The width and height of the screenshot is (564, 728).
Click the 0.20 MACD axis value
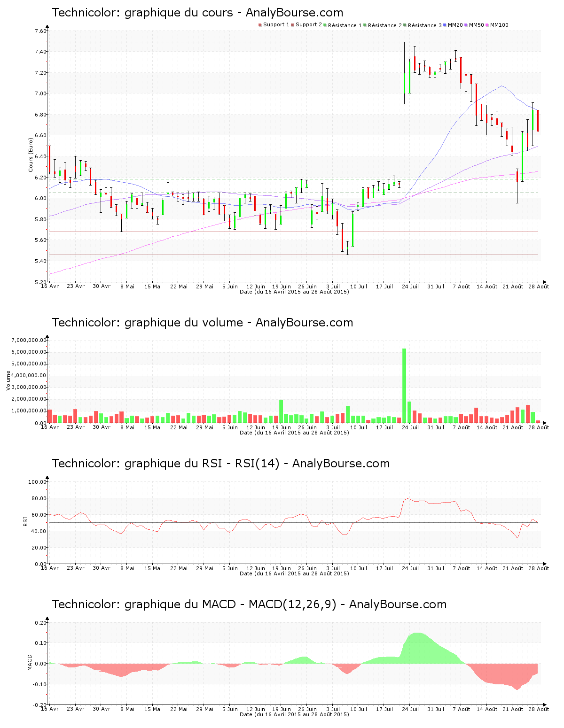tap(41, 623)
